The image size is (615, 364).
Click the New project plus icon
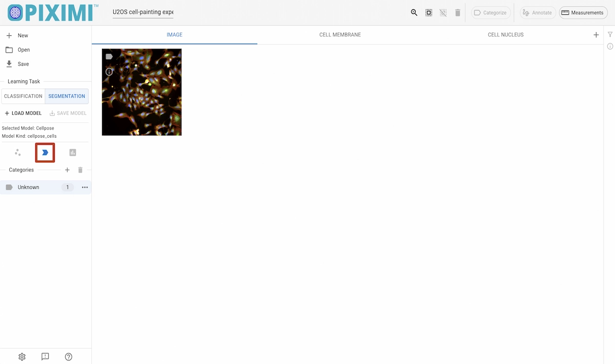click(9, 35)
